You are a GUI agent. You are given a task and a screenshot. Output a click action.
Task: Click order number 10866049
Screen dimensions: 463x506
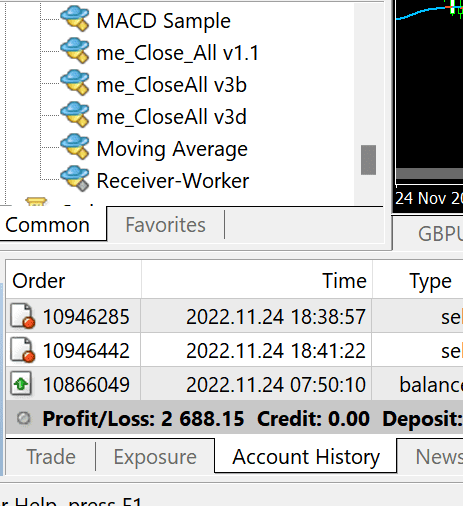pos(86,384)
